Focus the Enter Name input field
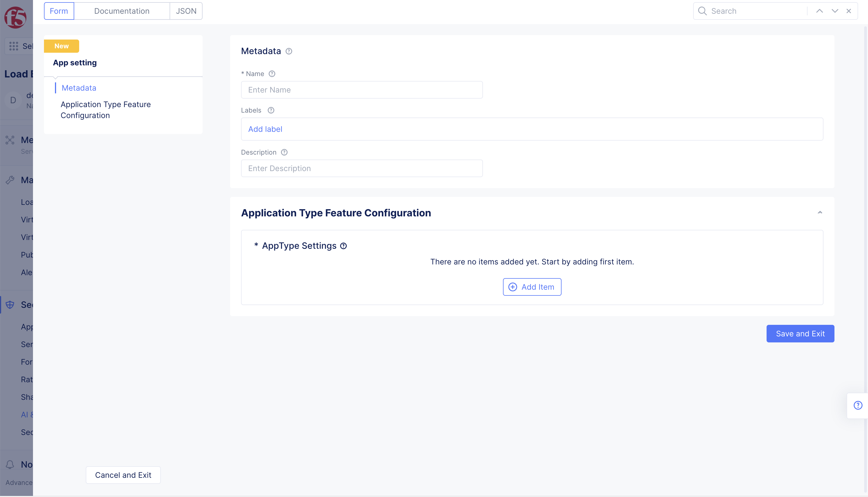The height and width of the screenshot is (497, 868). click(362, 90)
